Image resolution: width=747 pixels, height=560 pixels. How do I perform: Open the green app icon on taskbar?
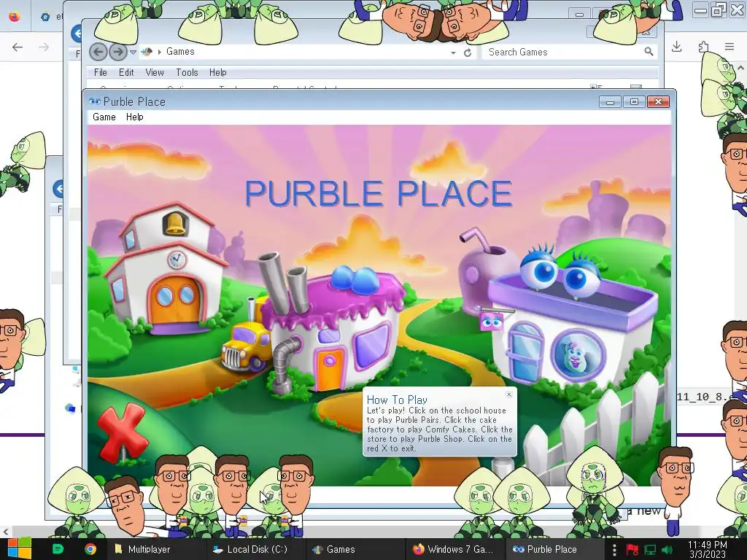58,549
